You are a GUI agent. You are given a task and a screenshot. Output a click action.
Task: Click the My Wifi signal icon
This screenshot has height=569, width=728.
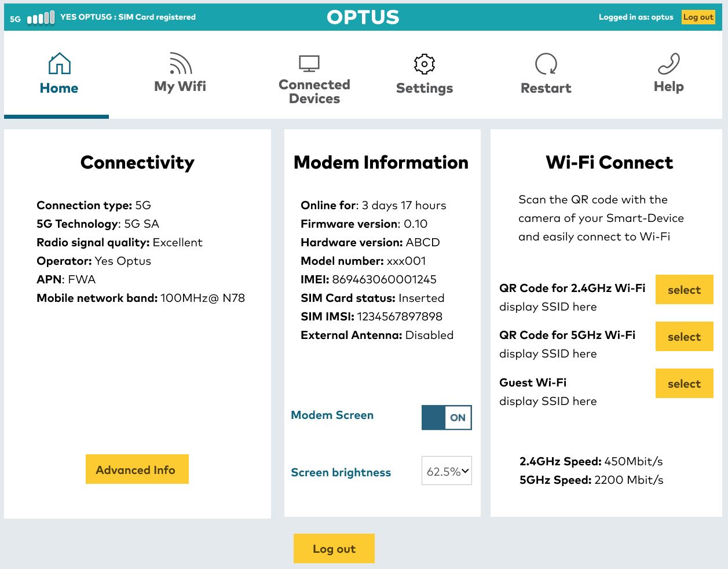tap(181, 63)
